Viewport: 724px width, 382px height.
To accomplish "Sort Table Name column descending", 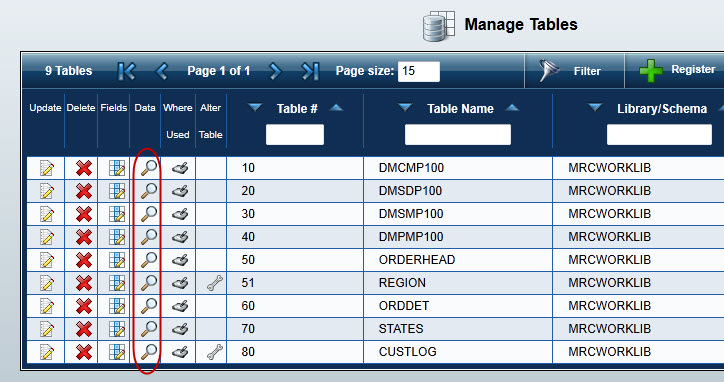I will (x=405, y=108).
